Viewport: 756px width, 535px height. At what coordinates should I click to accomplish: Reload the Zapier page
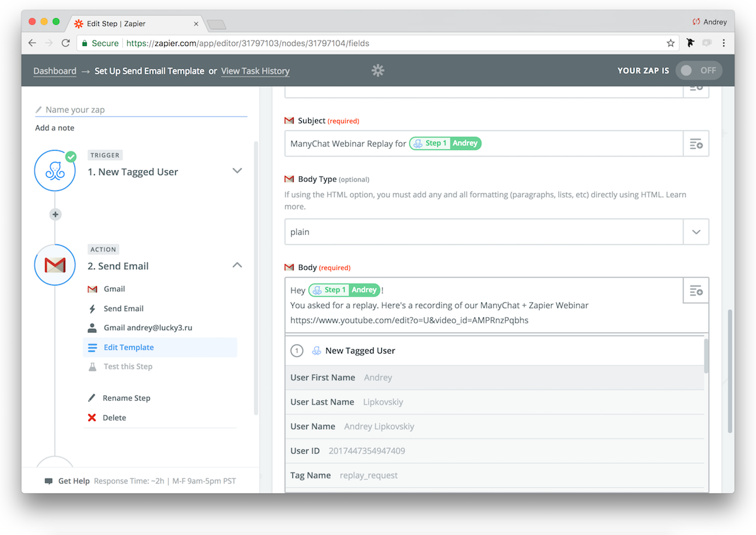[x=66, y=43]
